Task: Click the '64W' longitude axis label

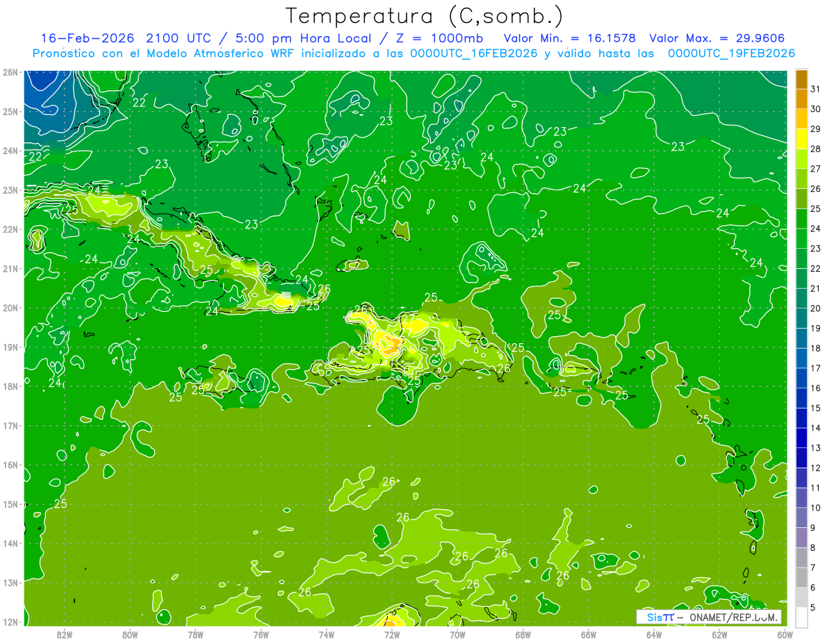Action: [654, 634]
